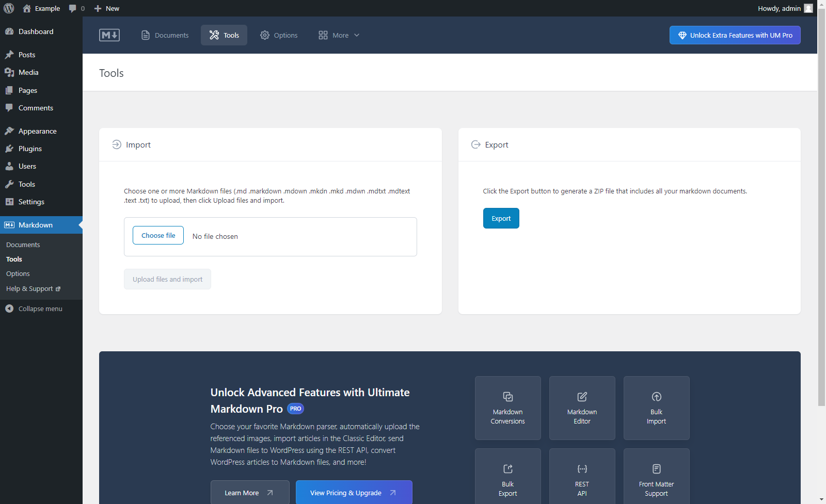Click the page vertical scrollbar
The width and height of the screenshot is (826, 504).
(x=821, y=206)
